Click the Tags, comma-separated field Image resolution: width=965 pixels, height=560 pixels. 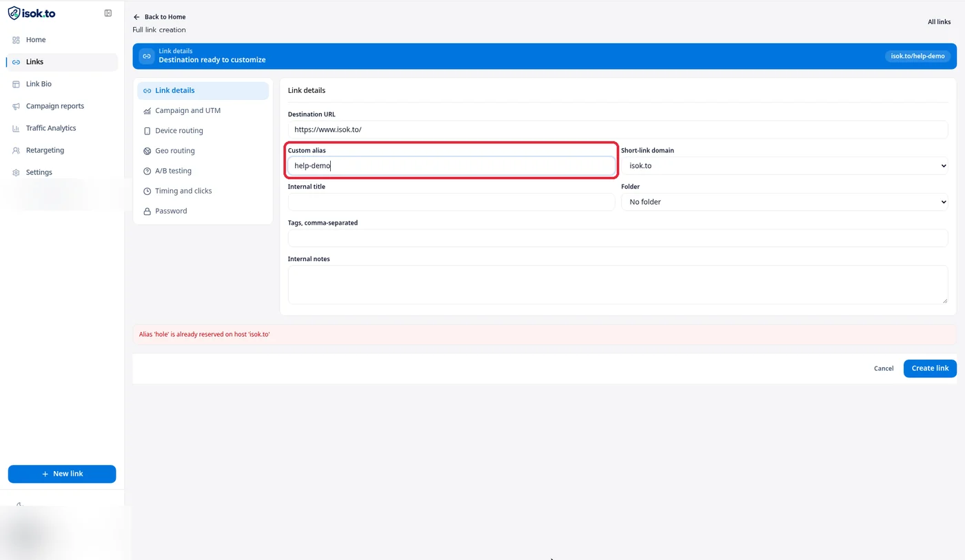coord(618,238)
